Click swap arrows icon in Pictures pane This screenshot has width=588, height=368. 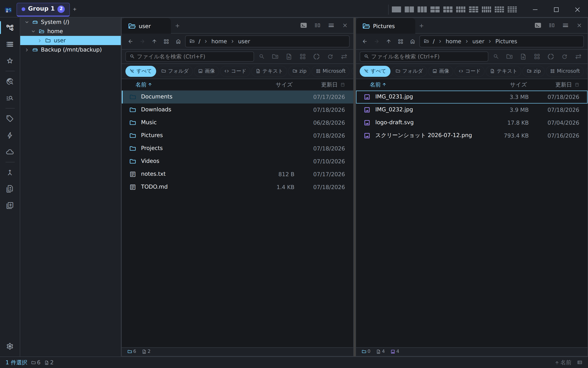coord(578,57)
